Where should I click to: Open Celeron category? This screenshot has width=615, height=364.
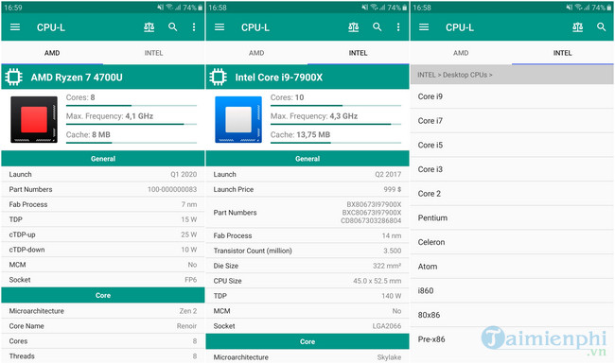[x=512, y=242]
